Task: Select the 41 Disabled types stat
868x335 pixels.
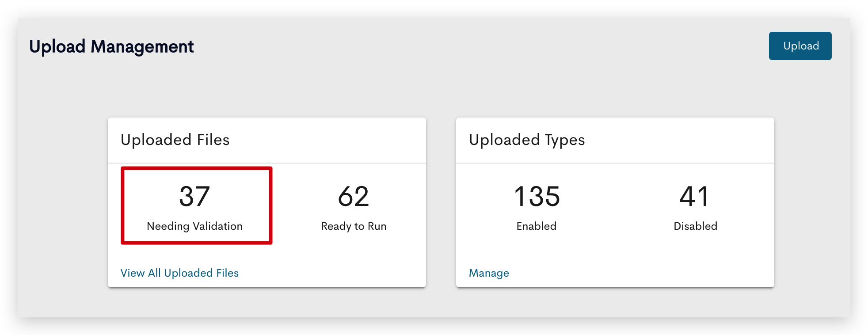Action: pos(695,207)
